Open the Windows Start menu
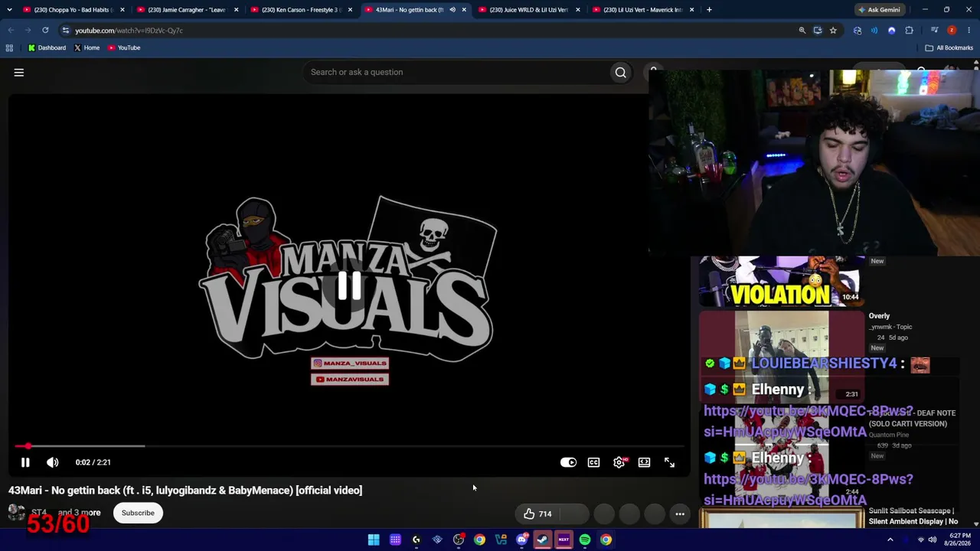The height and width of the screenshot is (551, 980). (x=374, y=540)
